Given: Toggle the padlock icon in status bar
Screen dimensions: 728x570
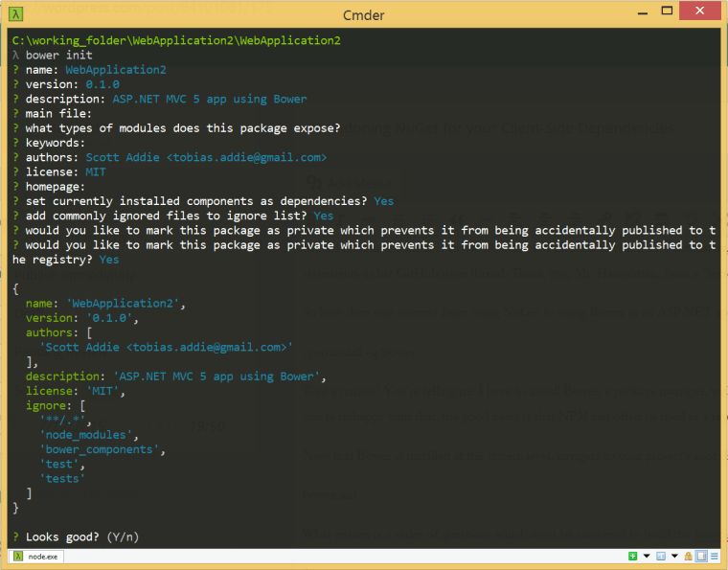Looking at the screenshot, I should tap(688, 556).
